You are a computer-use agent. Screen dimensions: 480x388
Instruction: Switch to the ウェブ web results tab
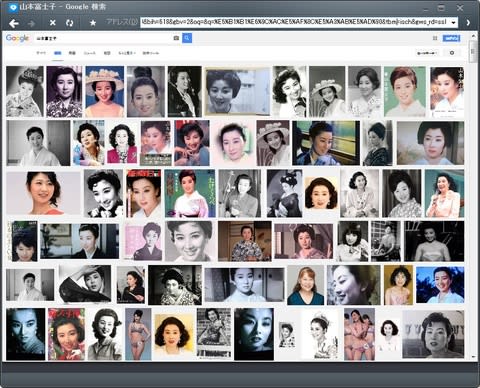pos(41,53)
